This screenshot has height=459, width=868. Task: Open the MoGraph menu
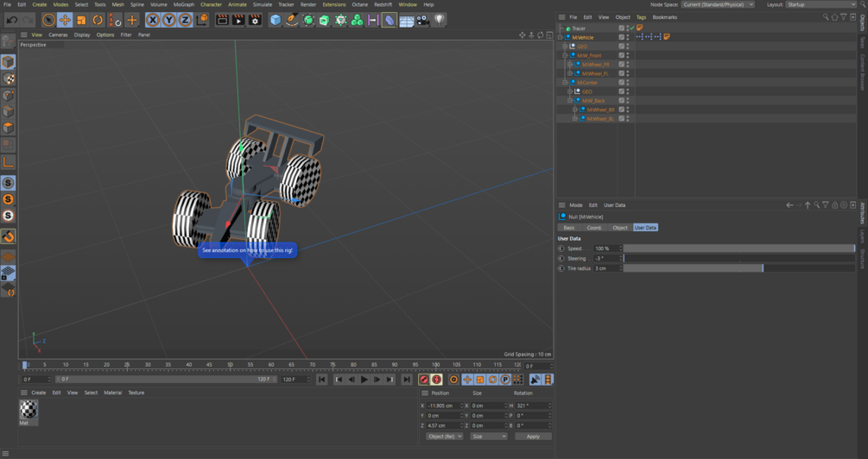click(x=183, y=4)
